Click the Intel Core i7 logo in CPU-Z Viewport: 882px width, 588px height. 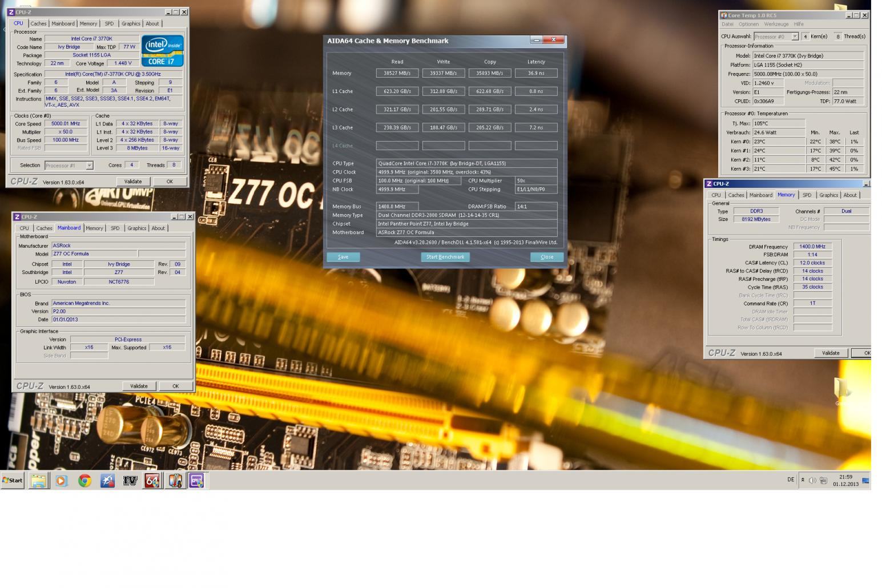tap(163, 51)
